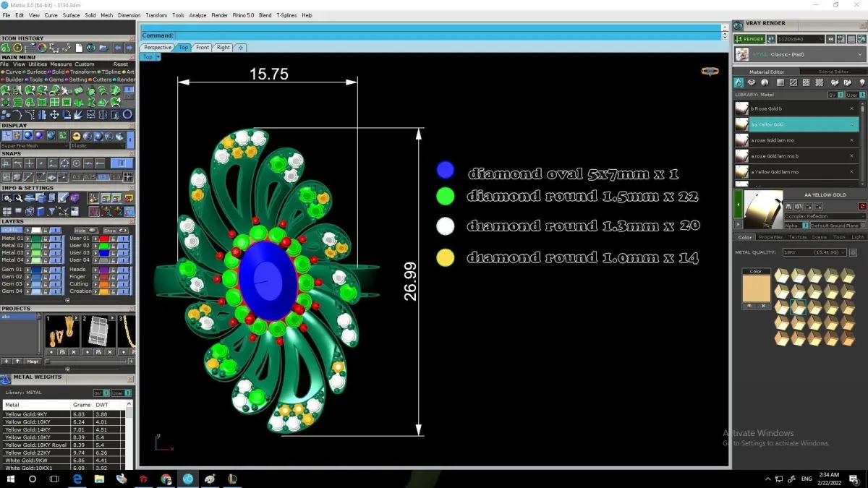Click the green RENDER button
Image resolution: width=868 pixels, height=488 pixels.
point(749,39)
